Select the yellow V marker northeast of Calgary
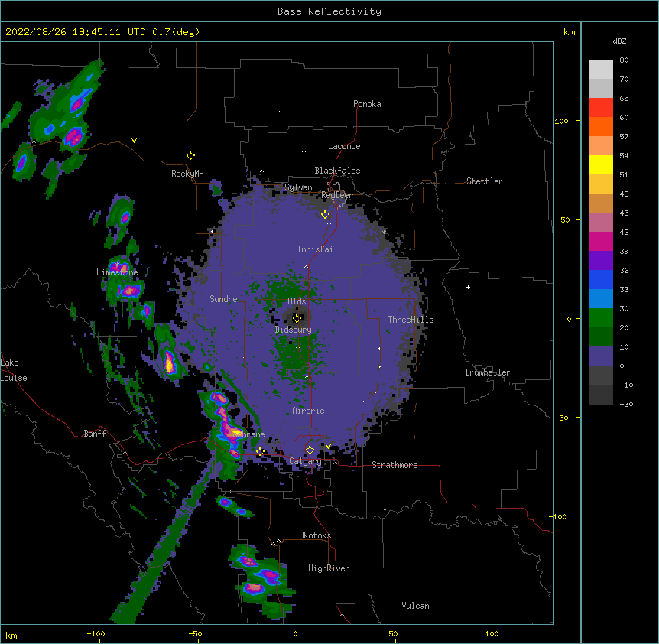 coord(328,447)
